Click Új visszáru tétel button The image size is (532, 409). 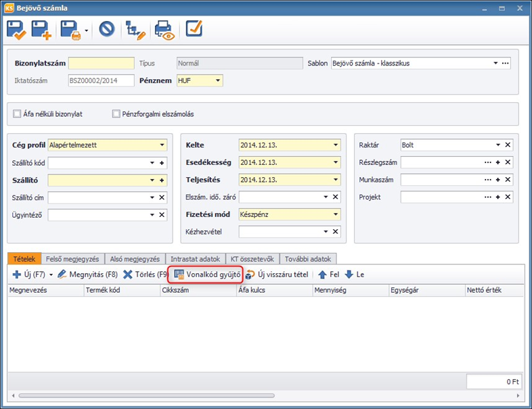pos(277,274)
